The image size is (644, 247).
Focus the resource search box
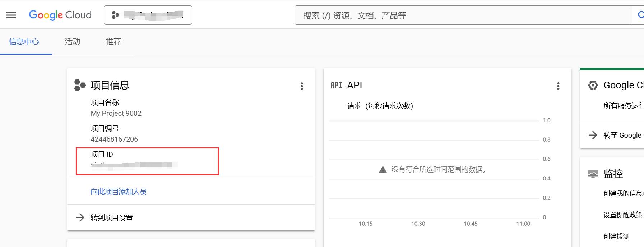point(463,15)
